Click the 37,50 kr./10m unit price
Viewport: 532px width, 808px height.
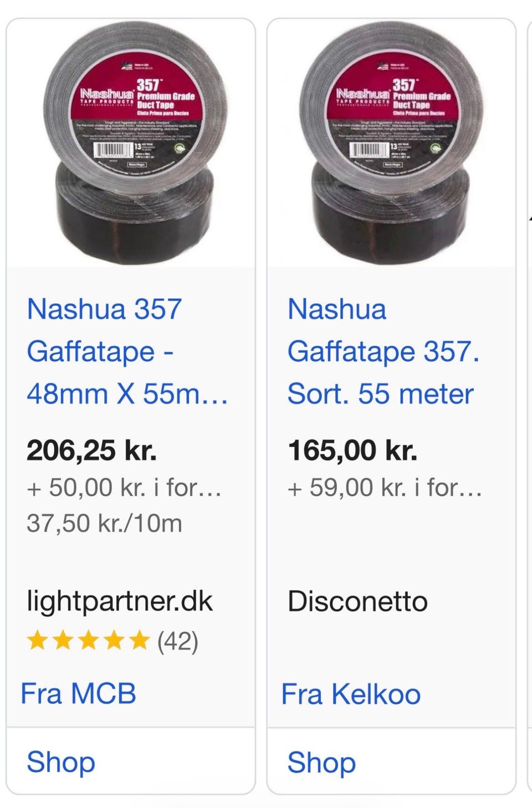coord(104,523)
